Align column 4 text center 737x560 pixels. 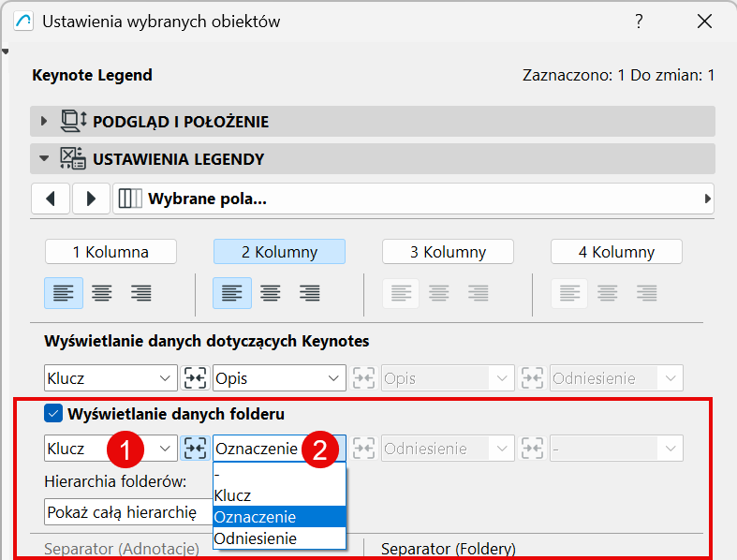coord(608,293)
